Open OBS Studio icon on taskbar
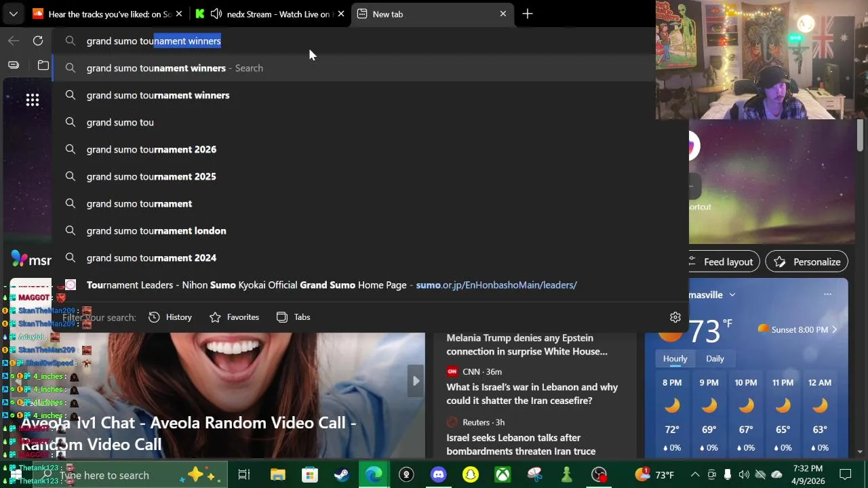Image resolution: width=868 pixels, height=488 pixels. 599,475
